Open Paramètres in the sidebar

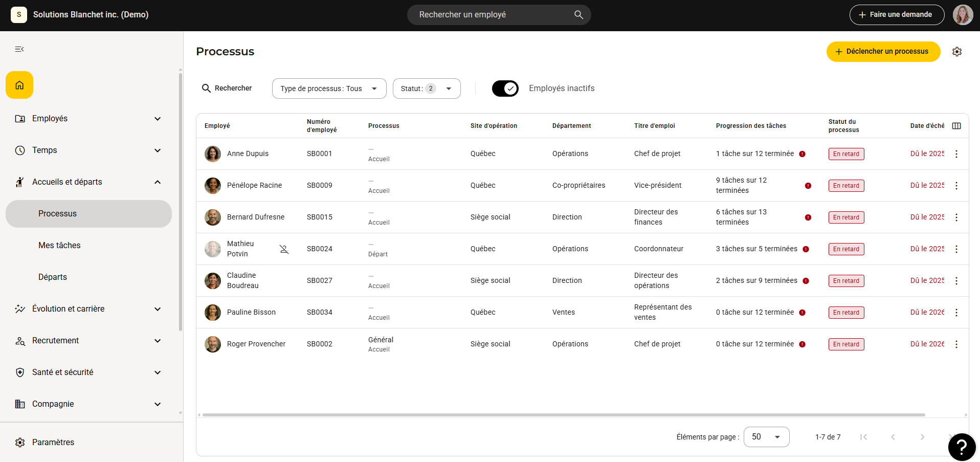88,443
